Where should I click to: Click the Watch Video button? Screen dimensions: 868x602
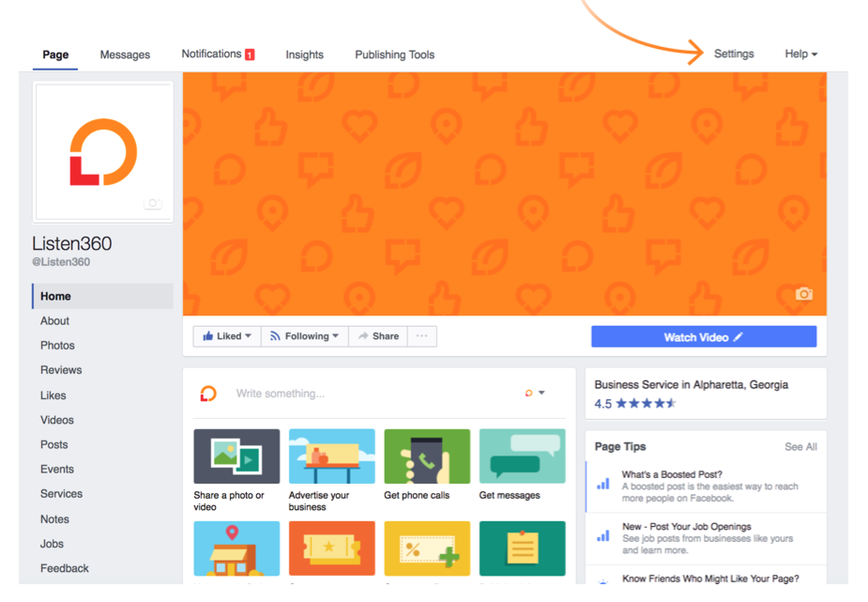coord(704,337)
